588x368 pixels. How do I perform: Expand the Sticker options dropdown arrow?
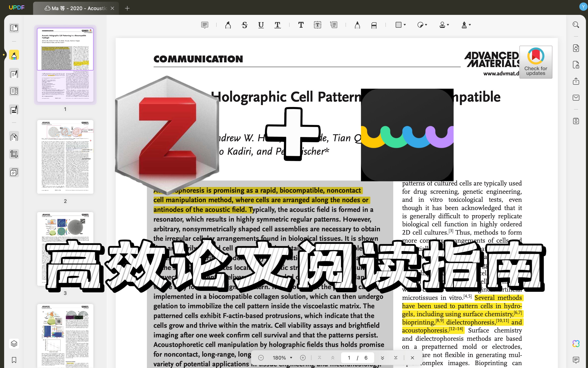click(426, 25)
